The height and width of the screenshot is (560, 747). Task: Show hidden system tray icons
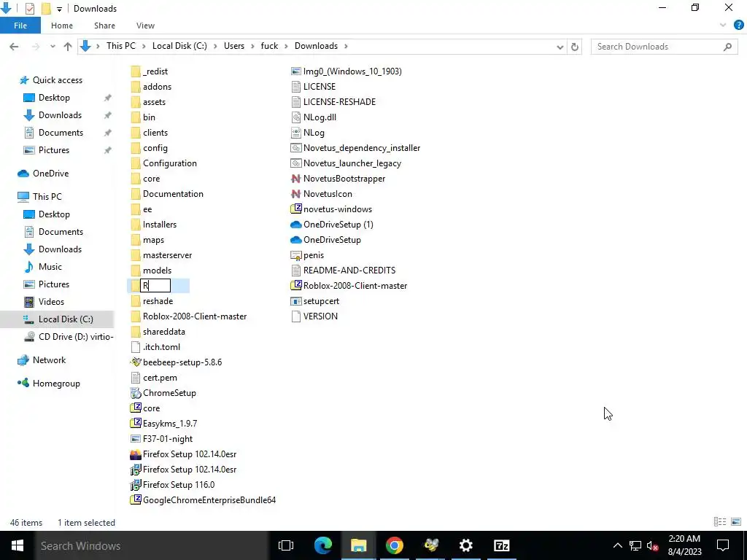617,545
